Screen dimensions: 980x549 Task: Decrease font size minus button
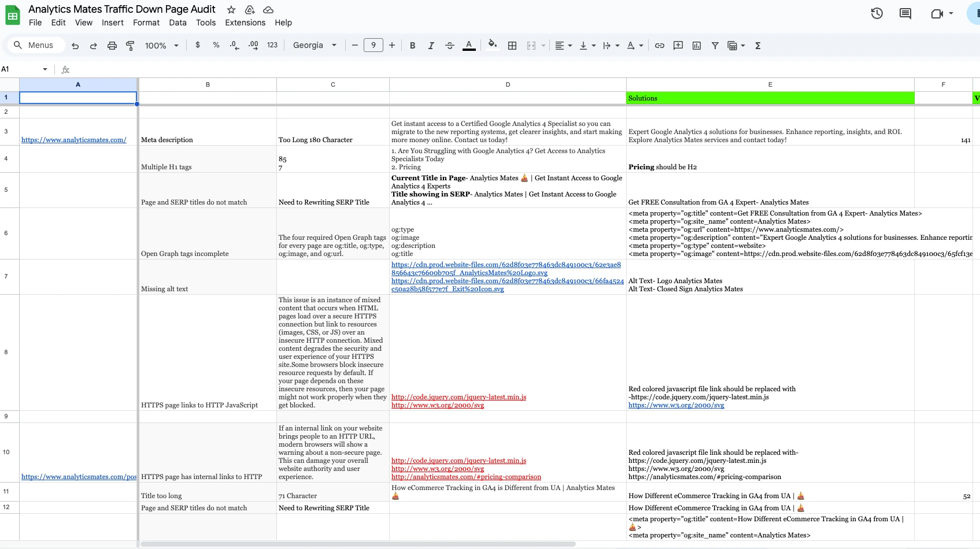coord(355,45)
